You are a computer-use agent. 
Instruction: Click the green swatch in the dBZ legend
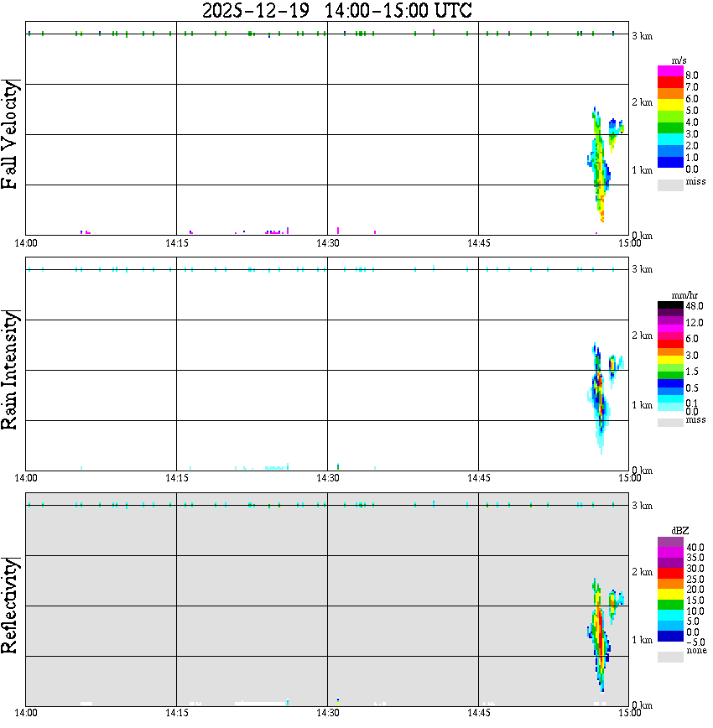click(x=670, y=605)
